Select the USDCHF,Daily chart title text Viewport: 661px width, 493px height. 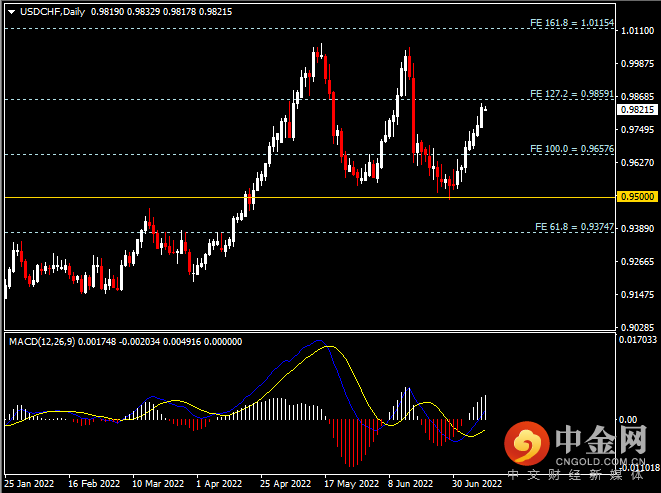click(52, 12)
